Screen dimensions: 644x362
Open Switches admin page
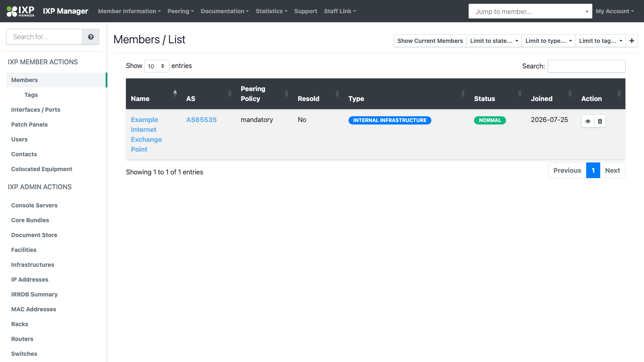point(24,354)
